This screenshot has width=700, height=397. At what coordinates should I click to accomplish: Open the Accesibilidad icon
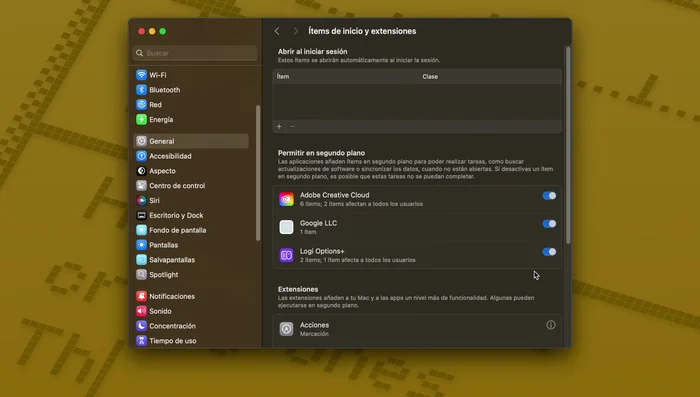[142, 156]
